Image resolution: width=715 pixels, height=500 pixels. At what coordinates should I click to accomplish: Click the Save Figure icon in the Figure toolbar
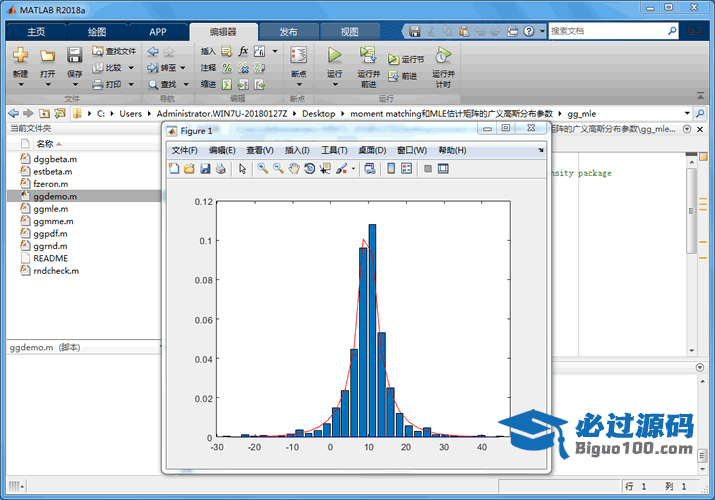pyautogui.click(x=205, y=169)
